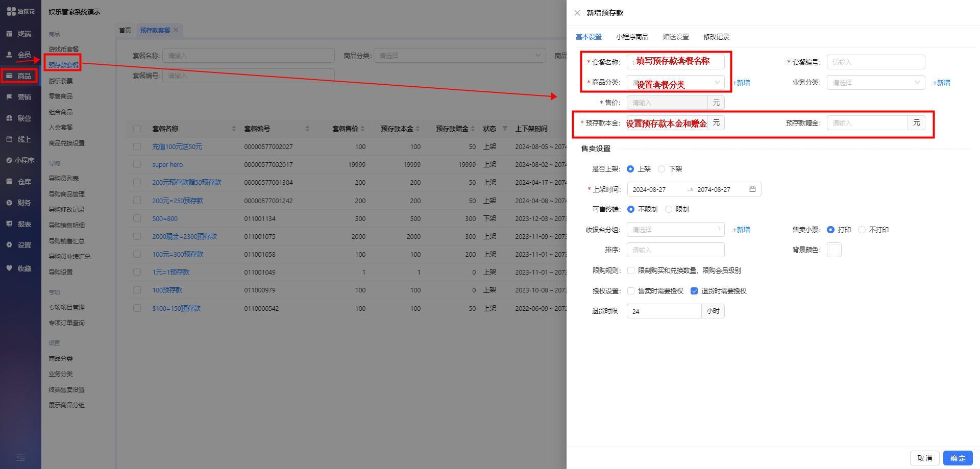Toggle select-all checkbox in table header

pos(137,129)
